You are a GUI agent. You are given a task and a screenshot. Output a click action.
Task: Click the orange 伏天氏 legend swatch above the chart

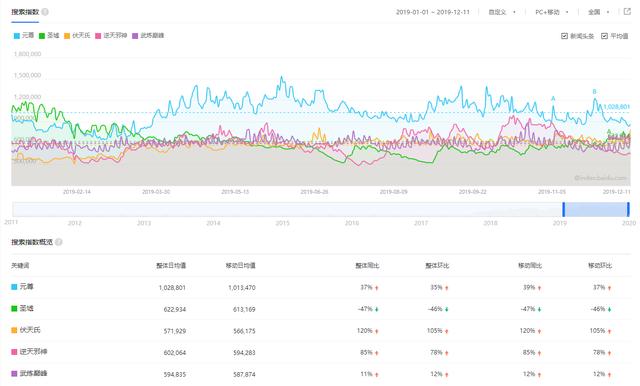[x=67, y=36]
